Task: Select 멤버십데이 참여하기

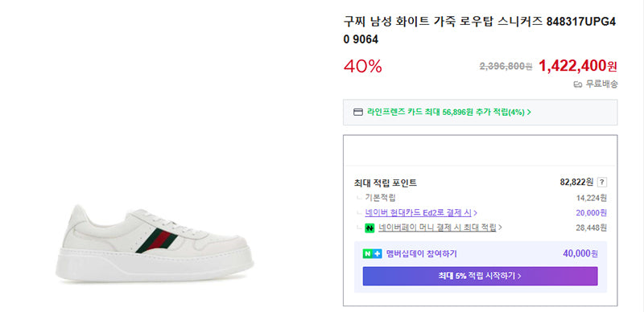Action: (x=421, y=254)
